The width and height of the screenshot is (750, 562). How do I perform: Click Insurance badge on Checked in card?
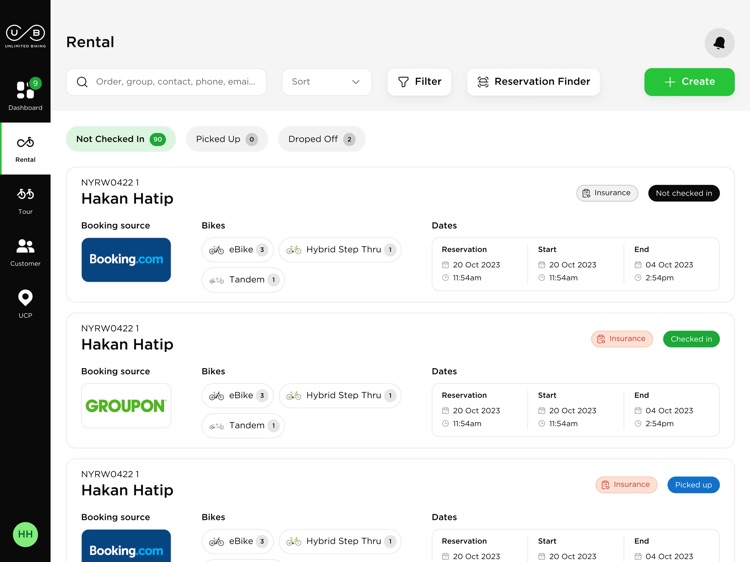tap(622, 339)
